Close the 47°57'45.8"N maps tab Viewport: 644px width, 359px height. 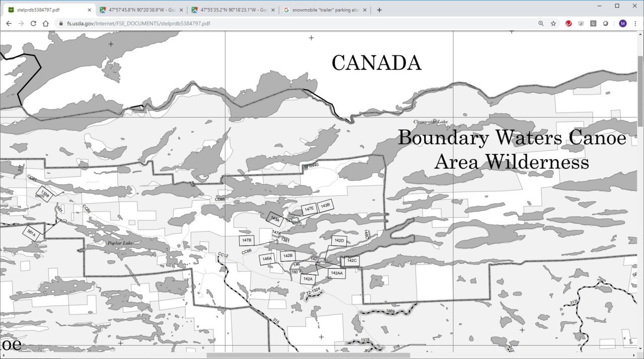(x=181, y=10)
